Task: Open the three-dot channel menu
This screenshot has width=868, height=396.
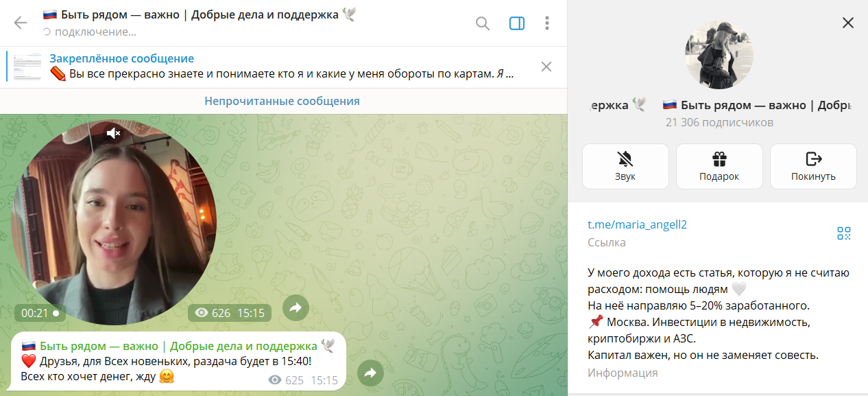Action: (547, 23)
